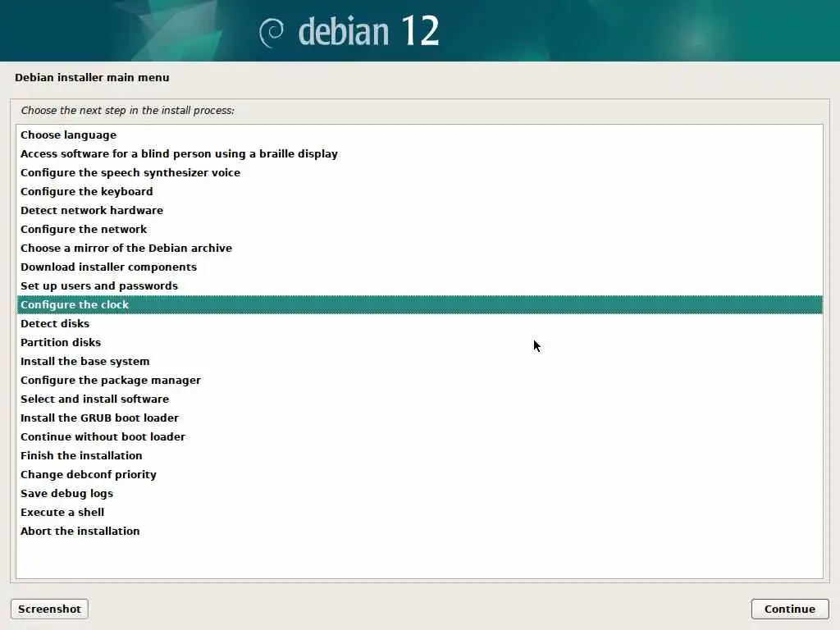Select Choose a mirror of the Debian archive
This screenshot has width=840, height=630.
419,248
